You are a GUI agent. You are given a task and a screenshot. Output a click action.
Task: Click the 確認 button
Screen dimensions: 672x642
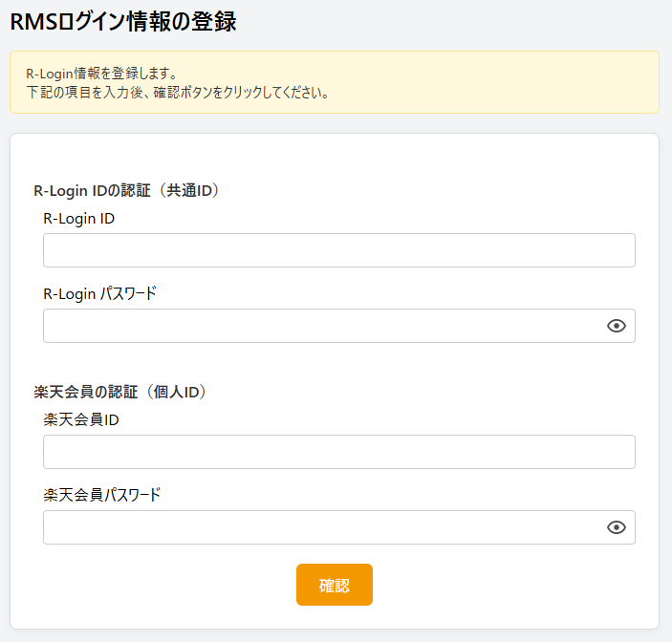(334, 585)
